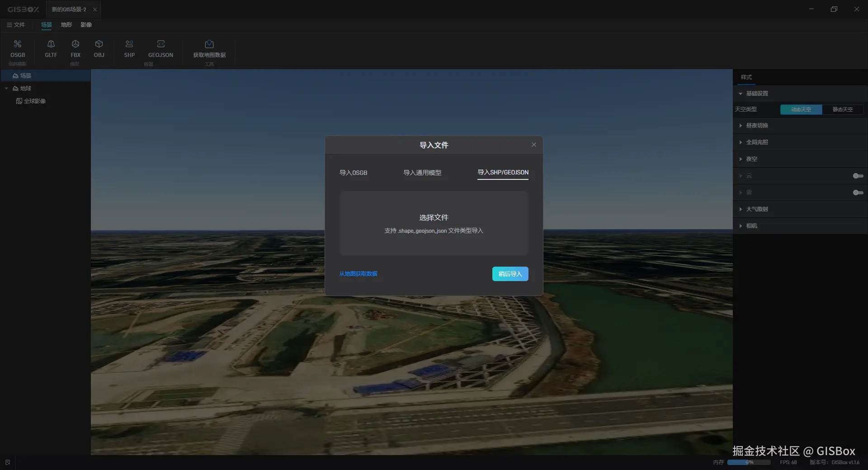Select the 全球影像 layer in tree
The width and height of the screenshot is (868, 470).
click(31, 101)
